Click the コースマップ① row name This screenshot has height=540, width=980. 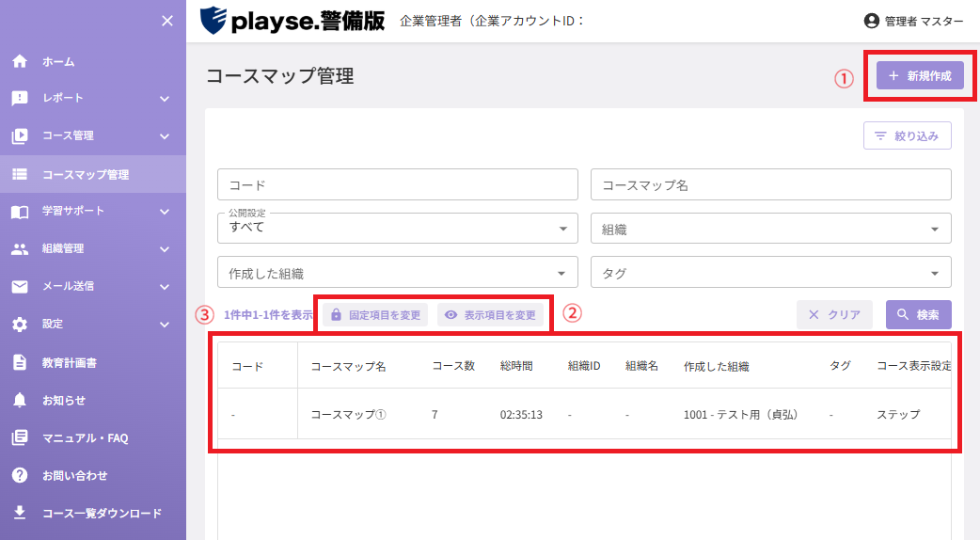[x=348, y=414]
